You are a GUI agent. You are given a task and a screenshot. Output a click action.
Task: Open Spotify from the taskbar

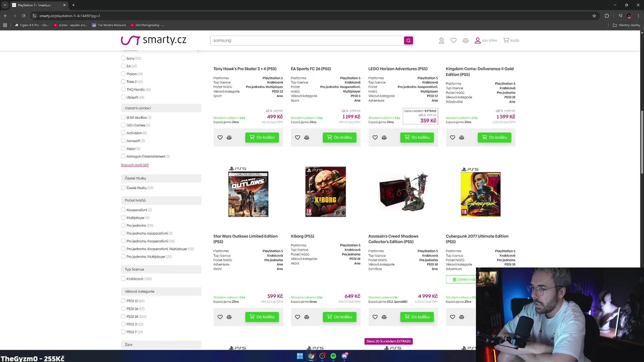(x=333, y=356)
